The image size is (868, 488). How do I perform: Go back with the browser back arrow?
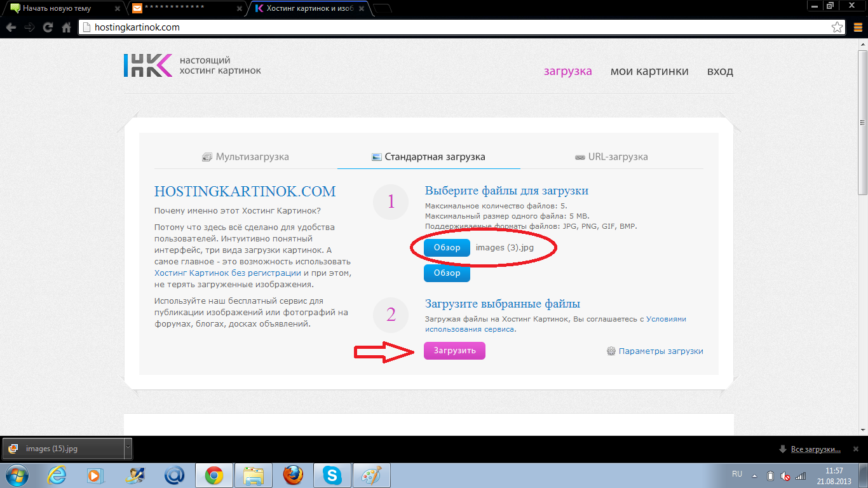pos(11,27)
